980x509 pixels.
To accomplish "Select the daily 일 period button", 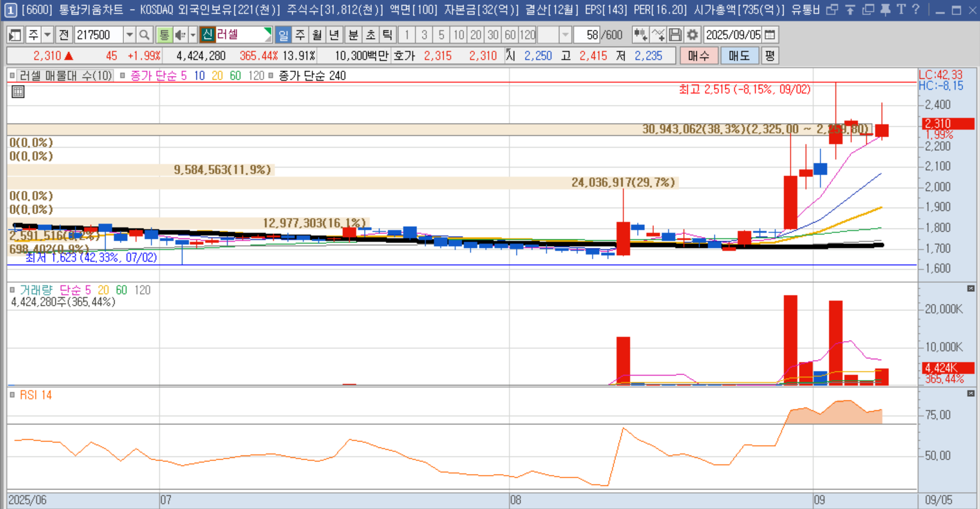I will click(x=283, y=35).
